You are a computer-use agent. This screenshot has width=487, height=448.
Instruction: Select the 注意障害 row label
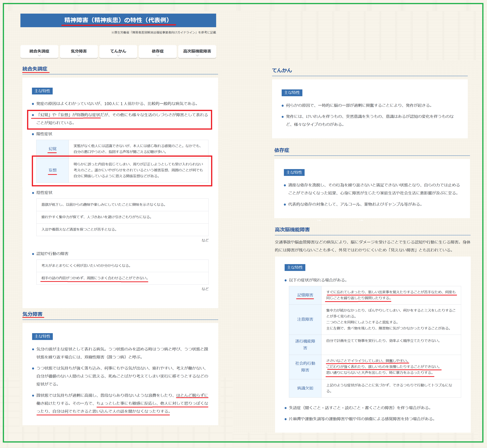click(x=305, y=319)
